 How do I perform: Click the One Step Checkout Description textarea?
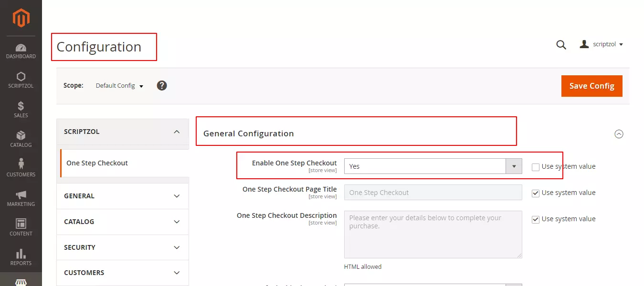tap(433, 235)
